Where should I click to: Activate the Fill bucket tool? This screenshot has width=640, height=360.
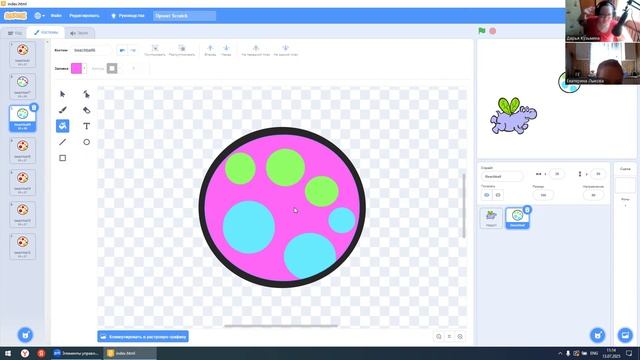[62, 126]
